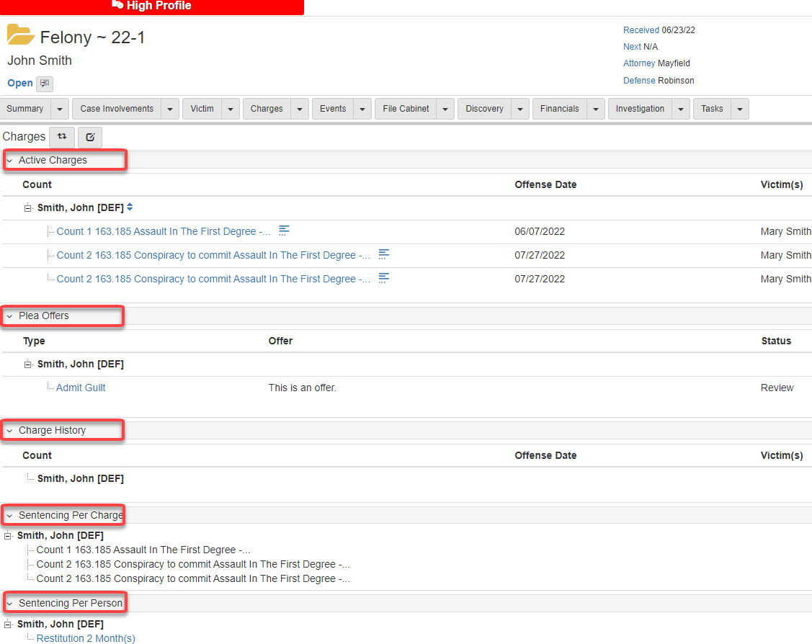This screenshot has height=644, width=812.
Task: Click the edit charges pencil button
Action: (90, 137)
